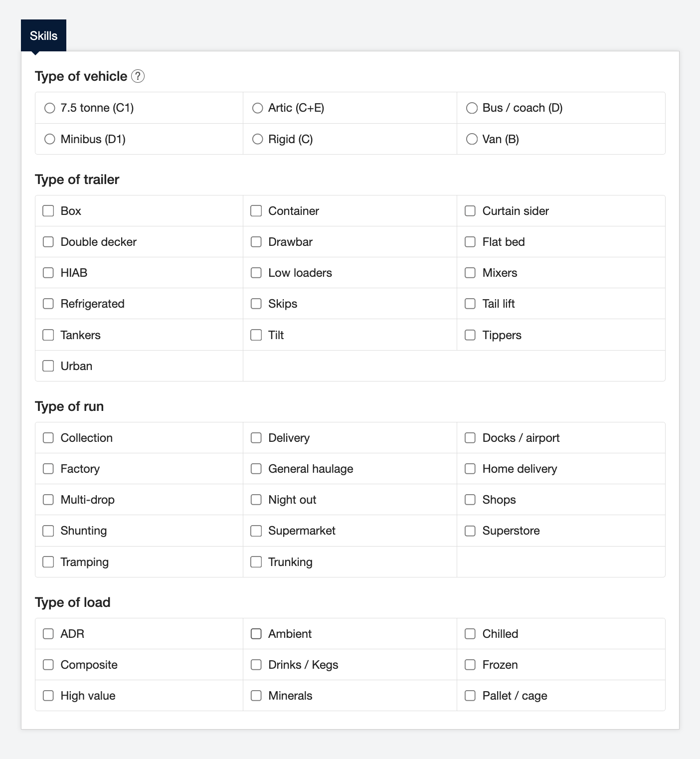The width and height of the screenshot is (700, 759).
Task: Check the Low loaders checkbox
Action: [x=256, y=273]
